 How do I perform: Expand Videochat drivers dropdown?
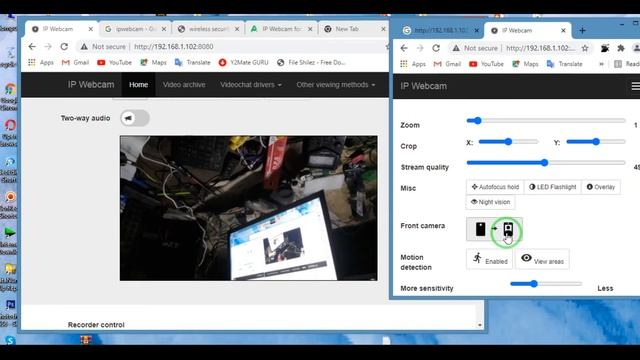(x=251, y=85)
